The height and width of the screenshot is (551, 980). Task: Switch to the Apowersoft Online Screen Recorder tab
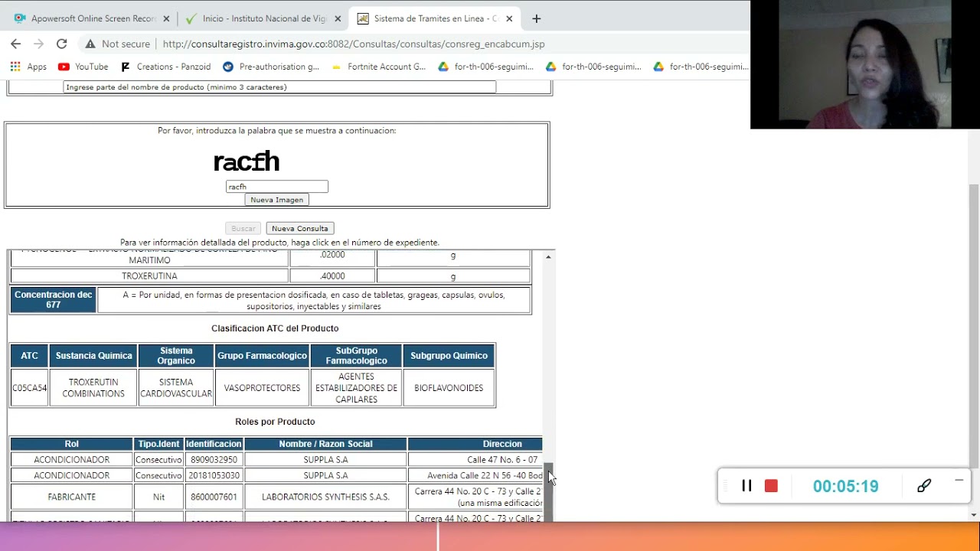point(90,18)
